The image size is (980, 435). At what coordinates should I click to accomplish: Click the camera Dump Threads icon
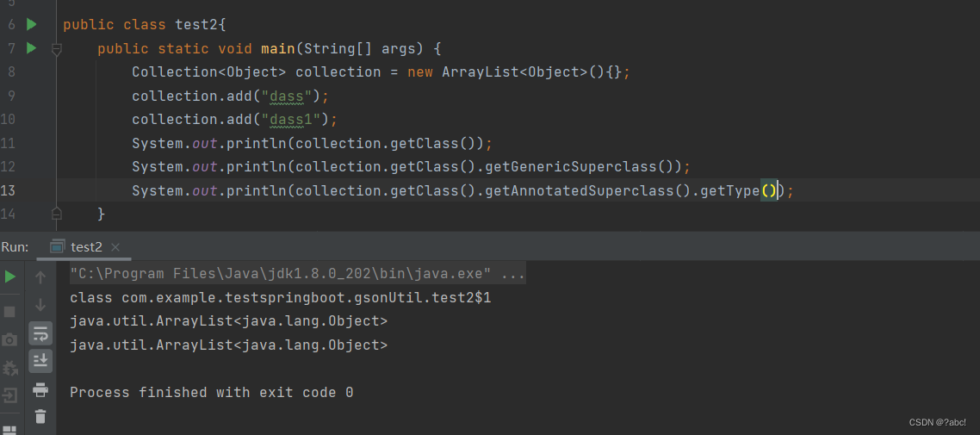10,339
